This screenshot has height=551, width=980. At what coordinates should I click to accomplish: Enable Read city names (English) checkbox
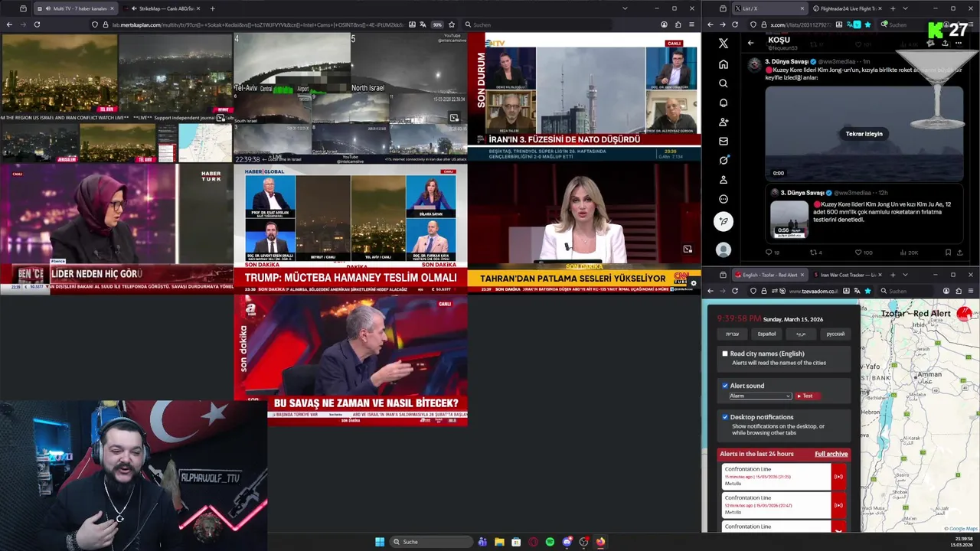(725, 354)
